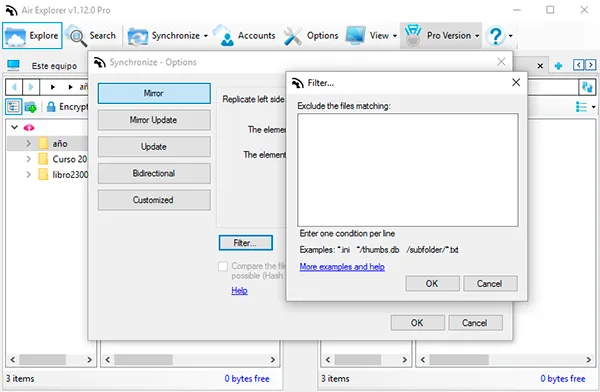Click the Pro Version medal icon
The width and height of the screenshot is (600, 392).
pos(413,35)
